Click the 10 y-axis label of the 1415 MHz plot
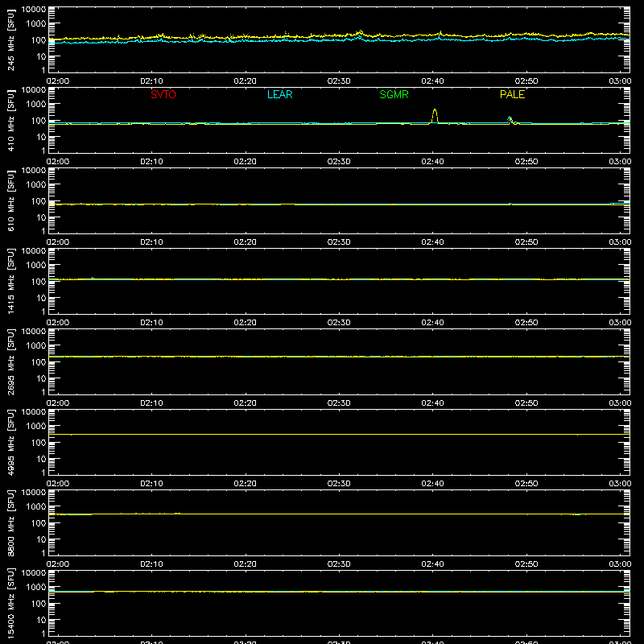644x644 pixels. point(41,298)
